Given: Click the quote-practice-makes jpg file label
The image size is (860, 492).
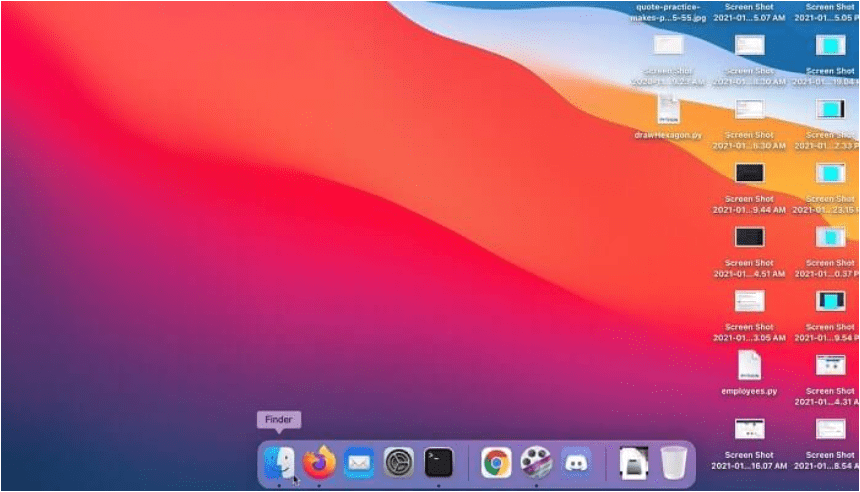Looking at the screenshot, I should tap(669, 12).
